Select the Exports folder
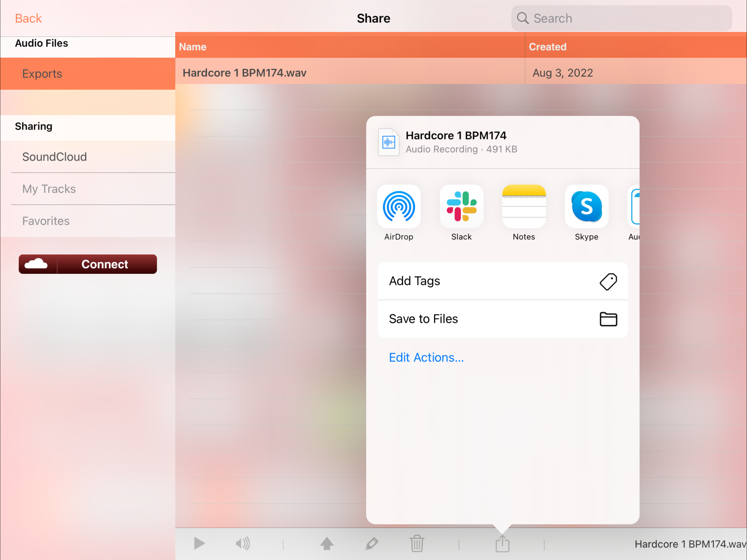Image resolution: width=747 pixels, height=560 pixels. pos(88,74)
